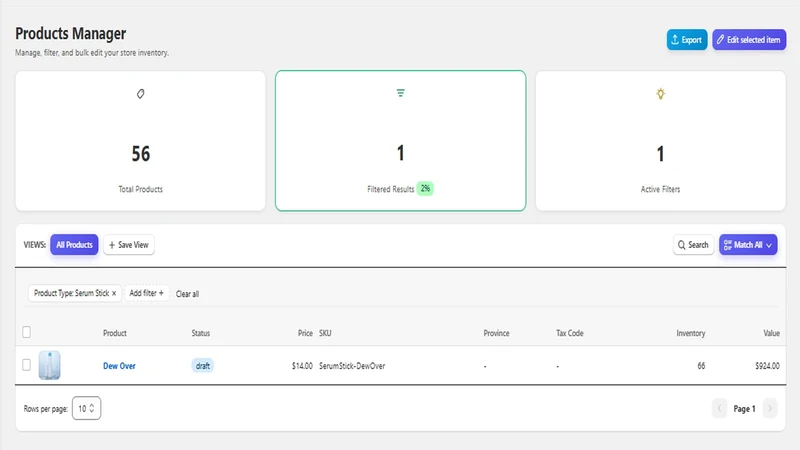Open the Filtered Results card
This screenshot has width=800, height=450.
coord(401,141)
